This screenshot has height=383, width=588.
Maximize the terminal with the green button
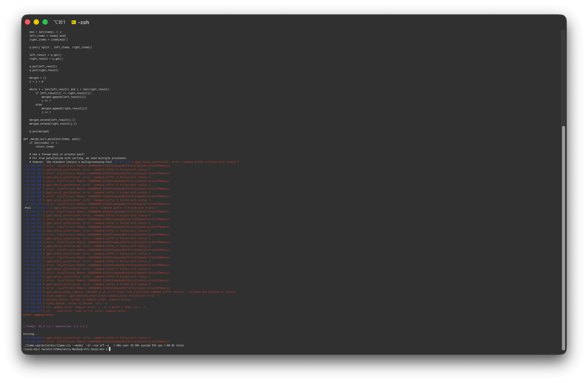[x=45, y=22]
